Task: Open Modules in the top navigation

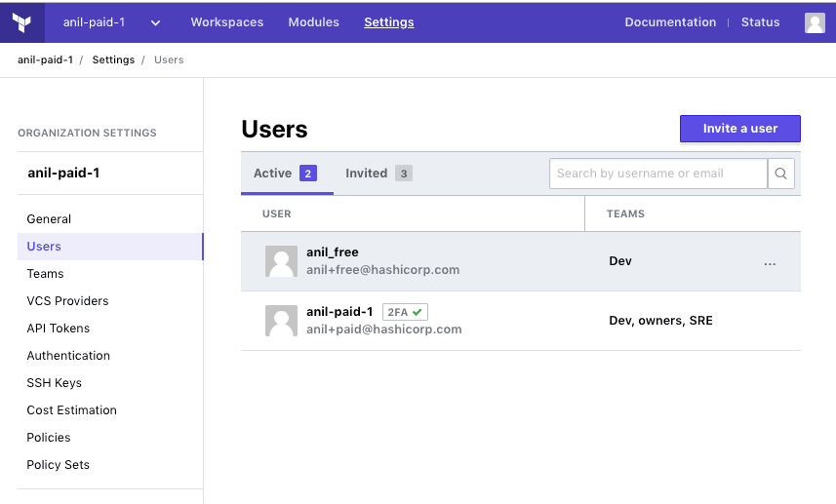Action: [313, 22]
